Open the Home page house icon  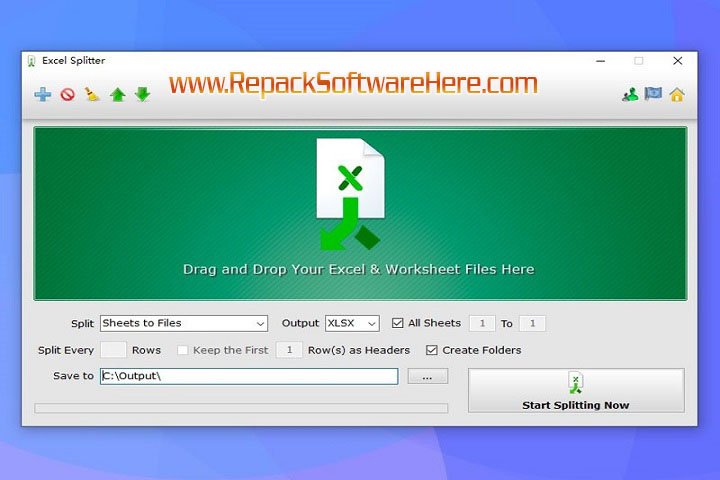677,95
